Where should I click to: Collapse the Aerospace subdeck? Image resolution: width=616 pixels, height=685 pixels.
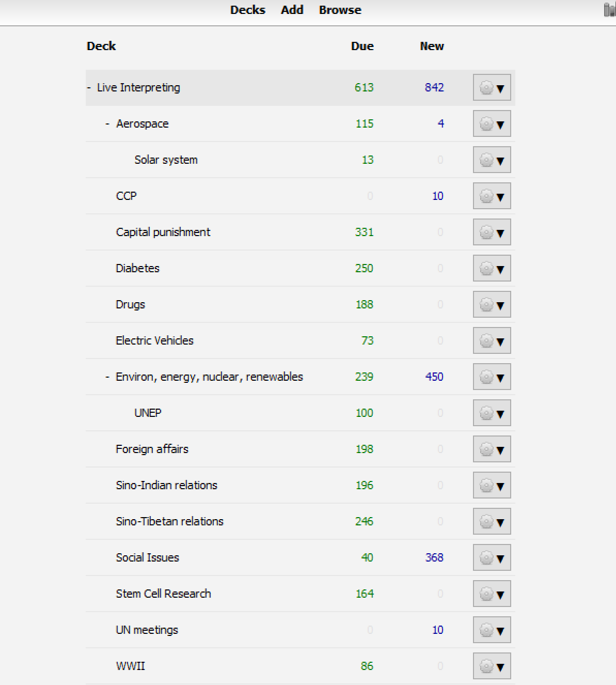107,124
